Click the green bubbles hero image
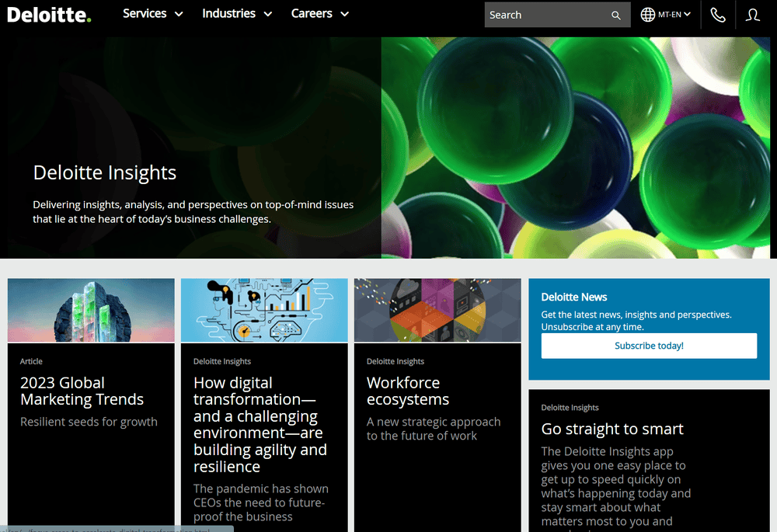This screenshot has width=777, height=532. pos(579,148)
